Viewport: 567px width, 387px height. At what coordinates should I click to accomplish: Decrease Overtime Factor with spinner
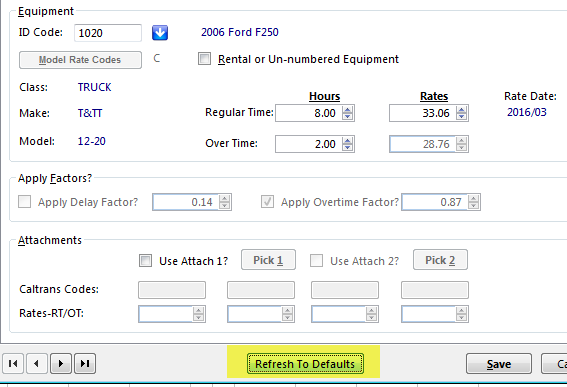pyautogui.click(x=473, y=205)
